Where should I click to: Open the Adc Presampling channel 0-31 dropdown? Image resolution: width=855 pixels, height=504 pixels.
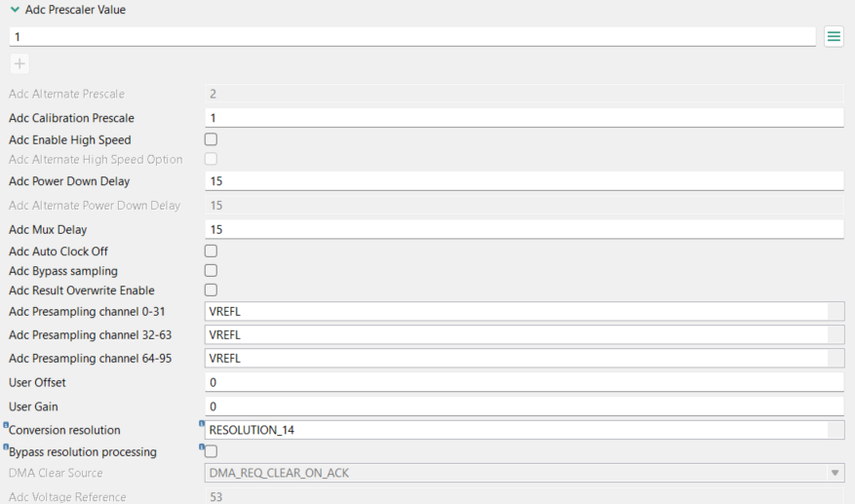point(836,312)
